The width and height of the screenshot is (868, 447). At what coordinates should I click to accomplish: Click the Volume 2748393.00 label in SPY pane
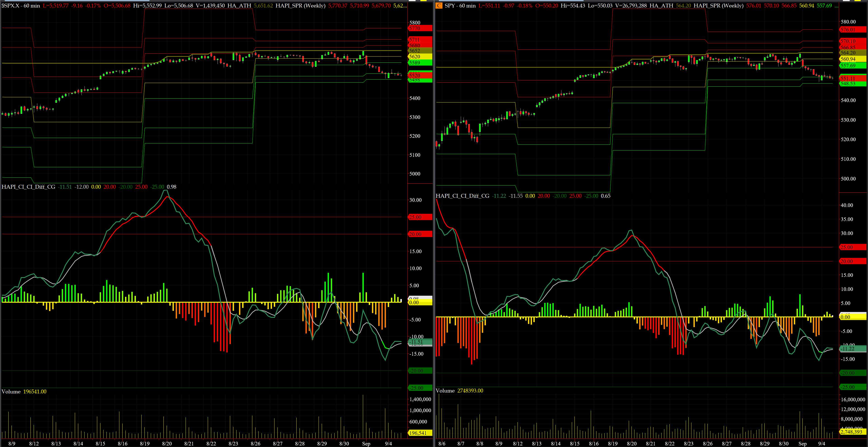(x=459, y=391)
